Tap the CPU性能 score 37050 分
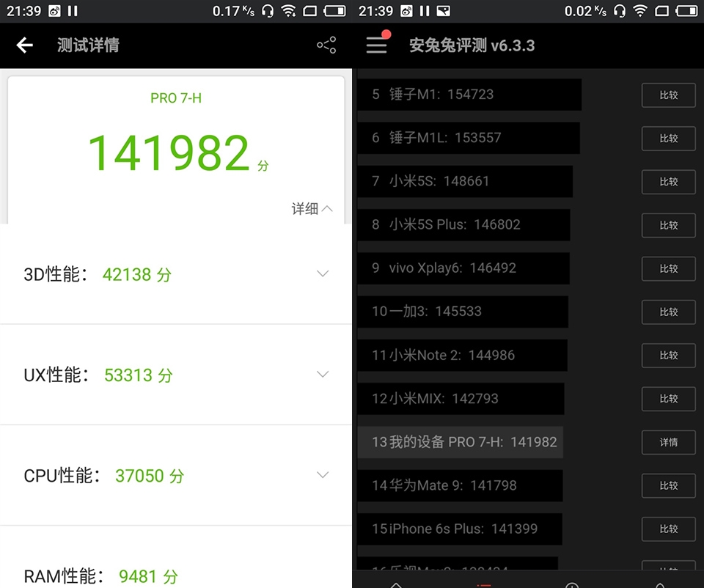Viewport: 704px width, 588px height. tap(150, 476)
